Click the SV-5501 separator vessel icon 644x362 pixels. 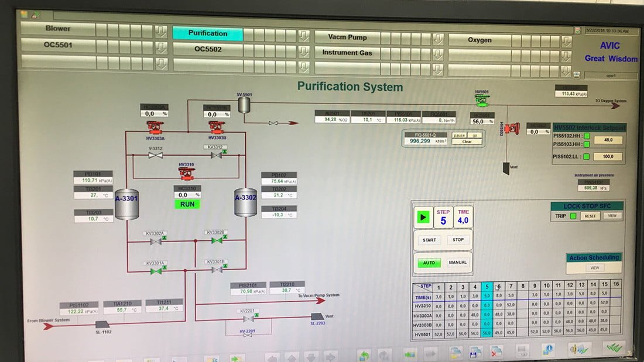tap(244, 105)
